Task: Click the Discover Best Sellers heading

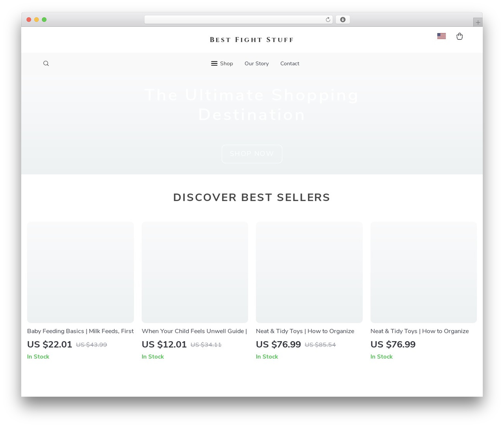Action: (252, 197)
